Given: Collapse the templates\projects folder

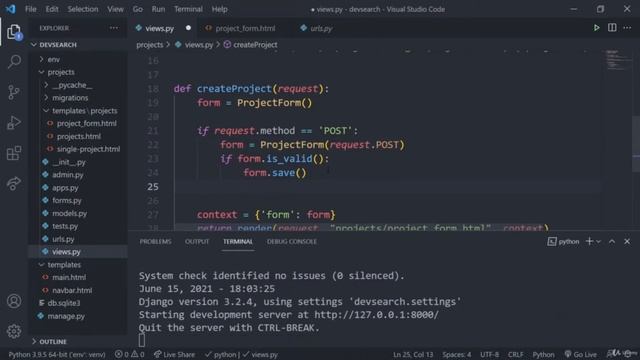Looking at the screenshot, I should point(84,111).
